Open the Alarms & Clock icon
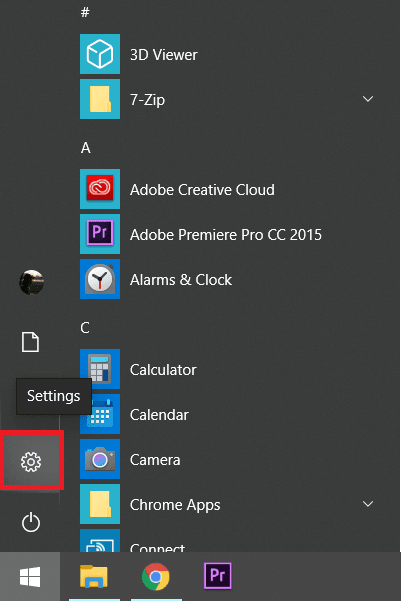The height and width of the screenshot is (601, 401). 100,279
